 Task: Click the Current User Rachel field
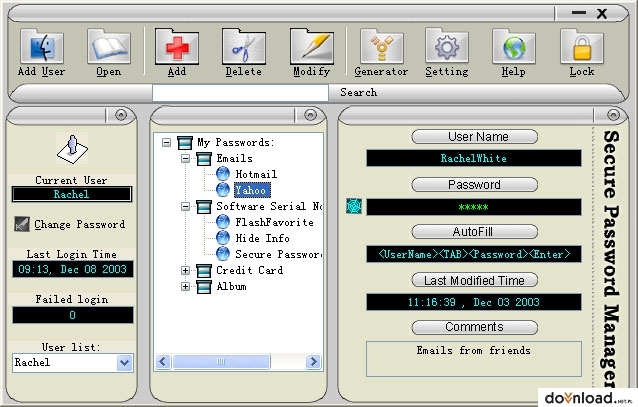click(x=72, y=194)
